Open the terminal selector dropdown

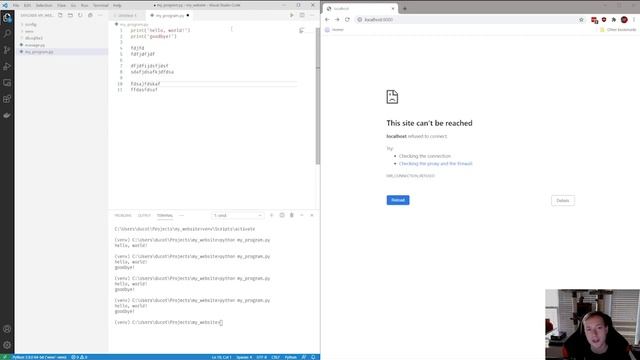tap(238, 216)
